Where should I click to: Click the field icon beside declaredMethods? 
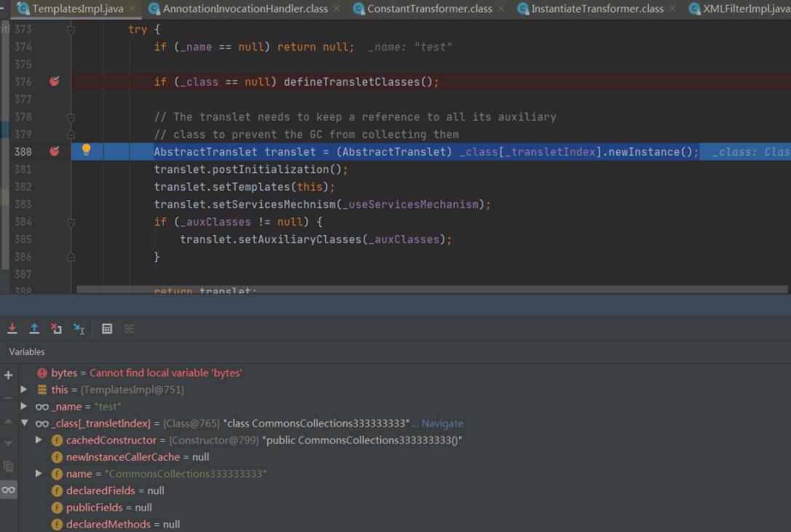tap(57, 525)
